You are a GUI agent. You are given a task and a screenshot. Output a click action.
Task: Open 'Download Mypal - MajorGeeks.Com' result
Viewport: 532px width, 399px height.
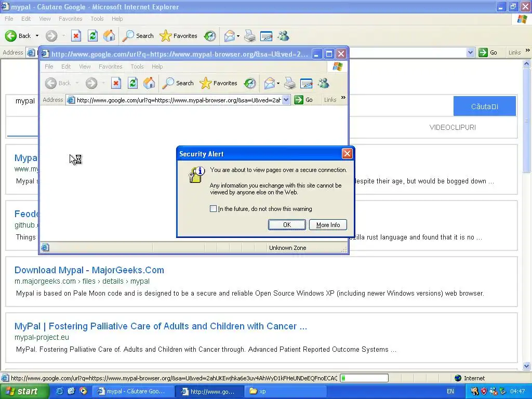[89, 270]
